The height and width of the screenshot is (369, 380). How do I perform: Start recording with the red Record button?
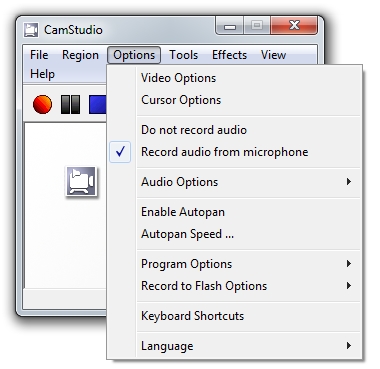(42, 104)
